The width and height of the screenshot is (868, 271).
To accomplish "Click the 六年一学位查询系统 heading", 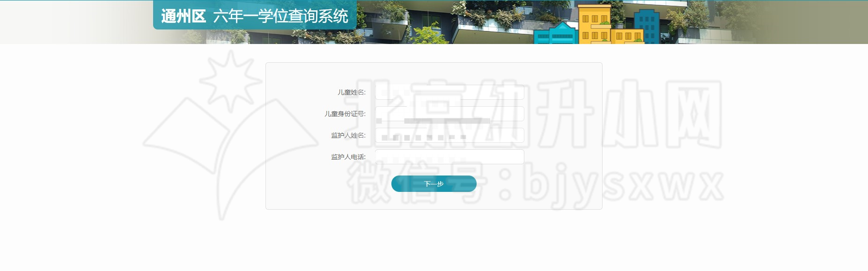I will pos(280,16).
